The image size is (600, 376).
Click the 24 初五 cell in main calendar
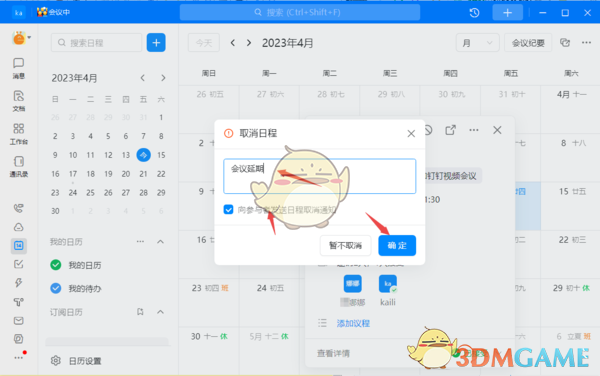pyautogui.click(x=269, y=303)
